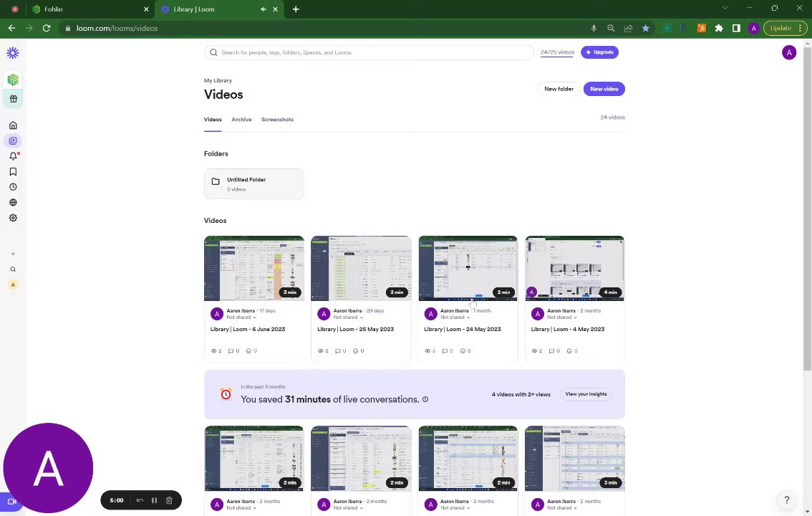812x516 pixels.
Task: Delete the recording with trash icon
Action: (169, 500)
